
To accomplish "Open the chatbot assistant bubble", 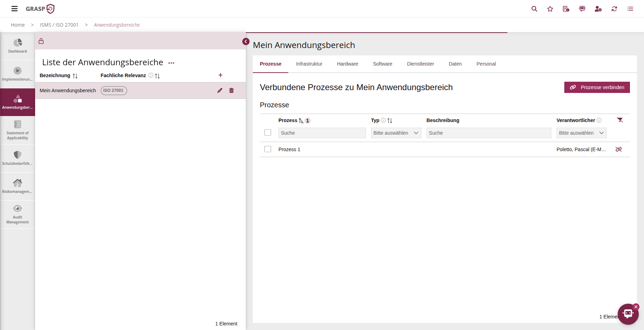I will click(628, 314).
